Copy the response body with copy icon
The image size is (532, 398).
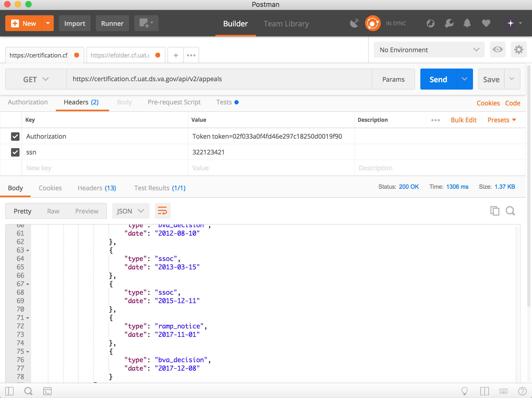click(495, 211)
